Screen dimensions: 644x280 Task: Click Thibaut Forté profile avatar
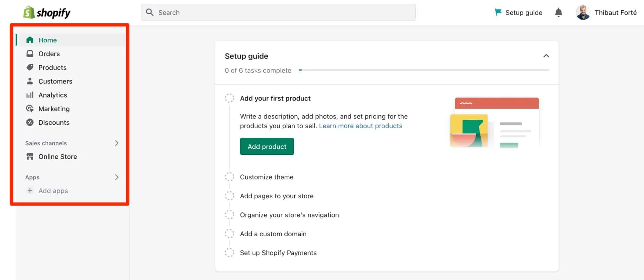click(583, 13)
